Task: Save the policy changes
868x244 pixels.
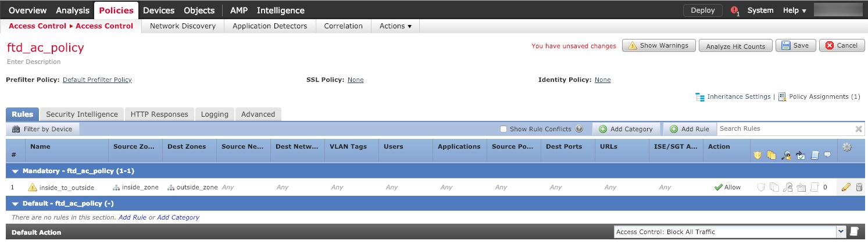Action: coord(795,45)
